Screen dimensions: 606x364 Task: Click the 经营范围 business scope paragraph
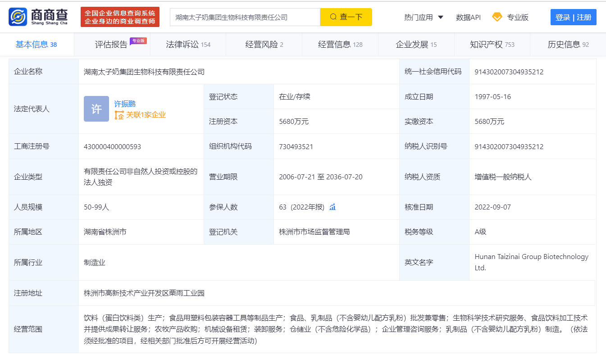coord(336,329)
